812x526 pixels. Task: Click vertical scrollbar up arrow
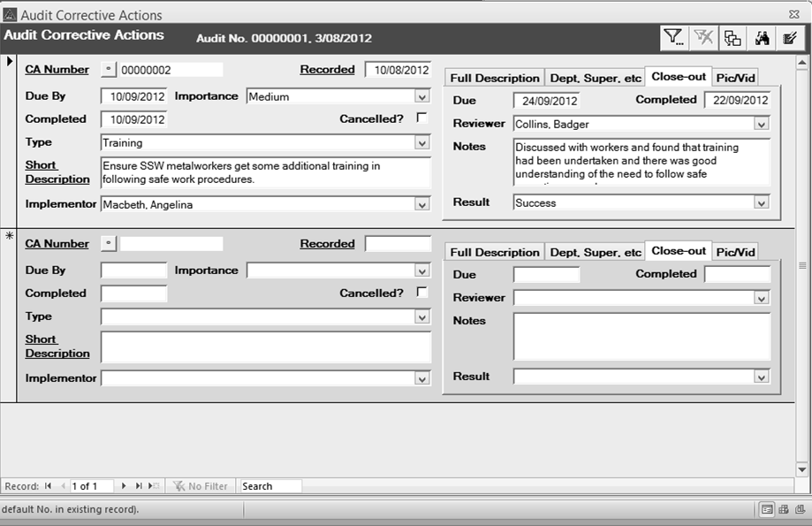click(x=802, y=63)
